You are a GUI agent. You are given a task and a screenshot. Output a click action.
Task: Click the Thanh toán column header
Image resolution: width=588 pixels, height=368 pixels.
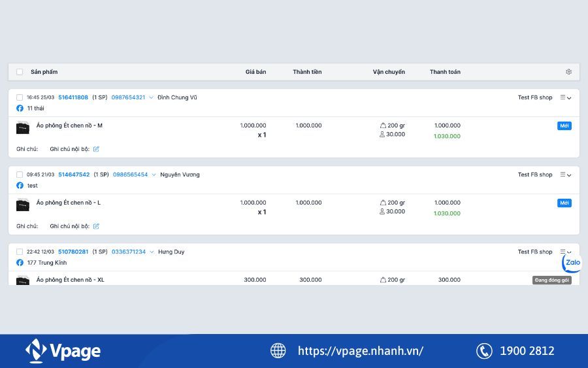[445, 72]
